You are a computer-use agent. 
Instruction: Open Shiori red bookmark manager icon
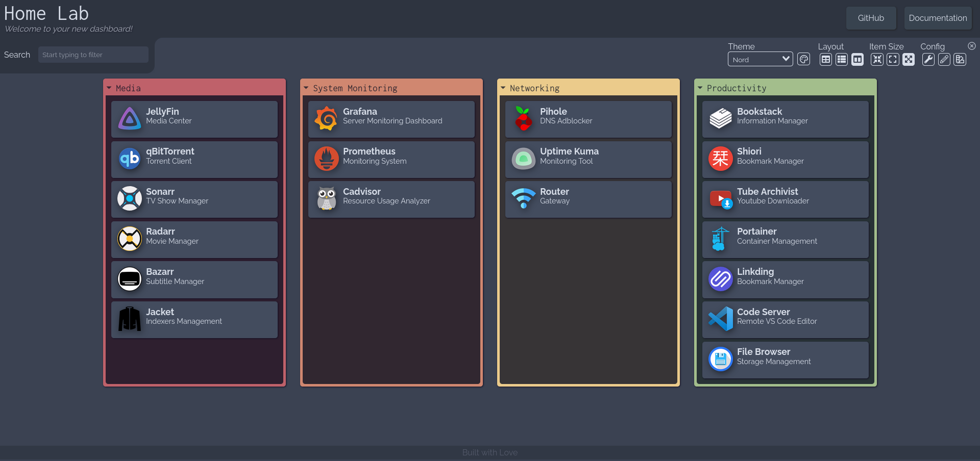tap(721, 159)
